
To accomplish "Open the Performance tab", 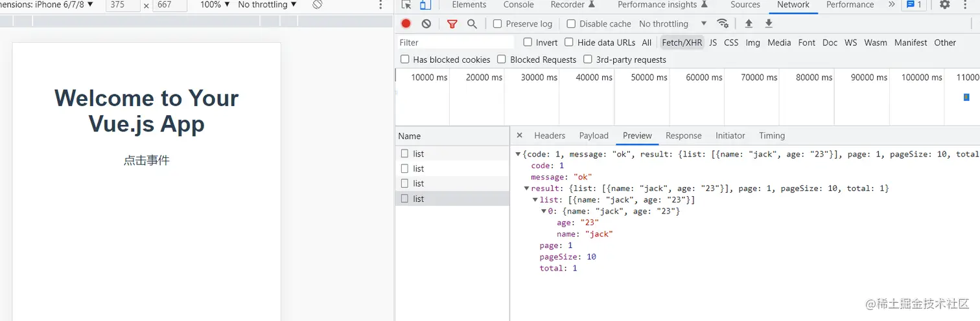I will [850, 5].
